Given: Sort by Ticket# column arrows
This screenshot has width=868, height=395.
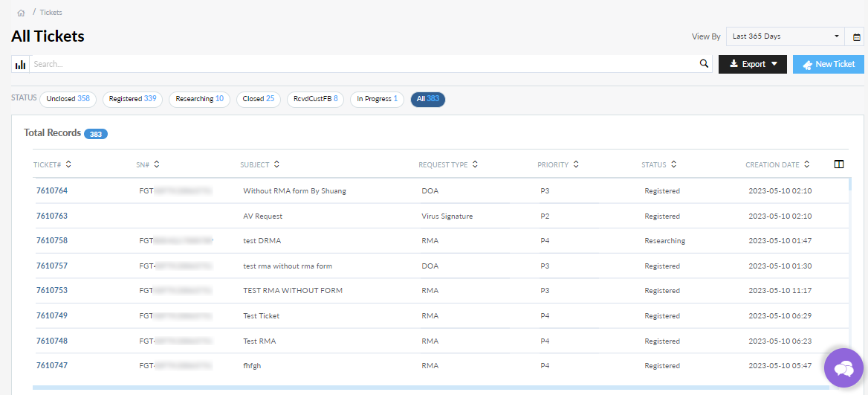Looking at the screenshot, I should point(68,164).
